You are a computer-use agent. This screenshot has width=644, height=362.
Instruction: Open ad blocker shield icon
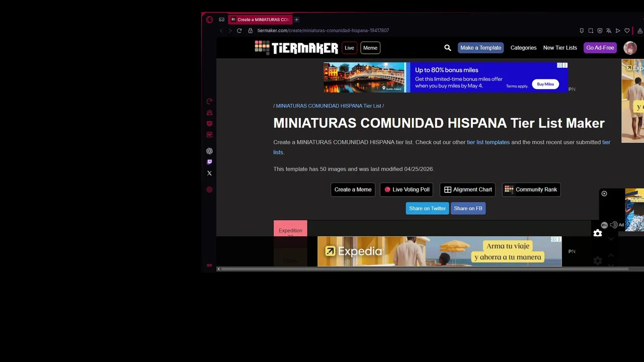point(600,31)
